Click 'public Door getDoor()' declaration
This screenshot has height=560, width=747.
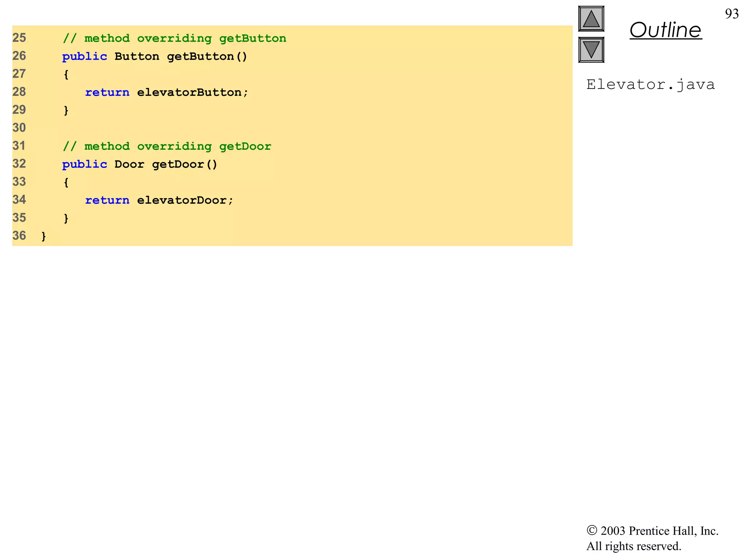[x=140, y=164]
